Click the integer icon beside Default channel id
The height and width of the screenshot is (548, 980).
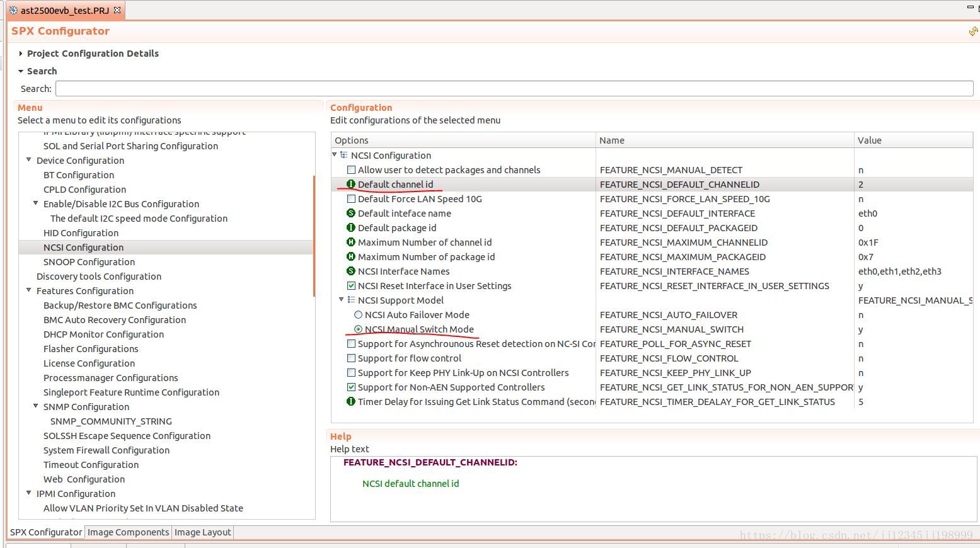click(351, 185)
